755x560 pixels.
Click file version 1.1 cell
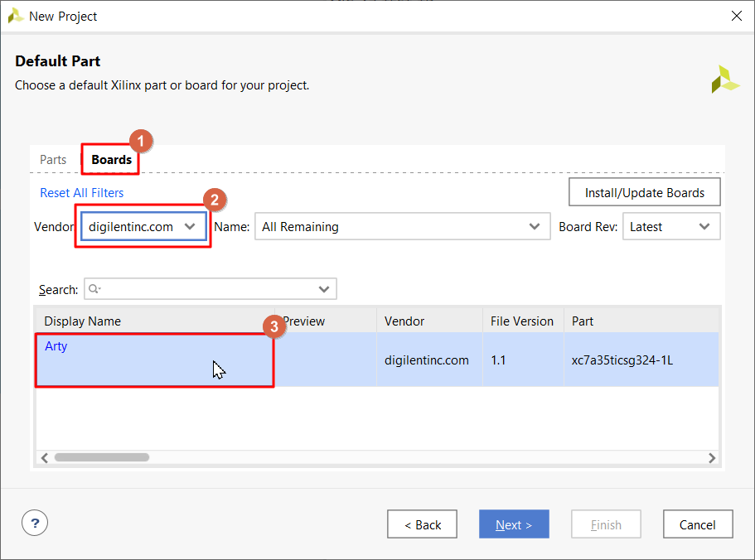pos(523,360)
